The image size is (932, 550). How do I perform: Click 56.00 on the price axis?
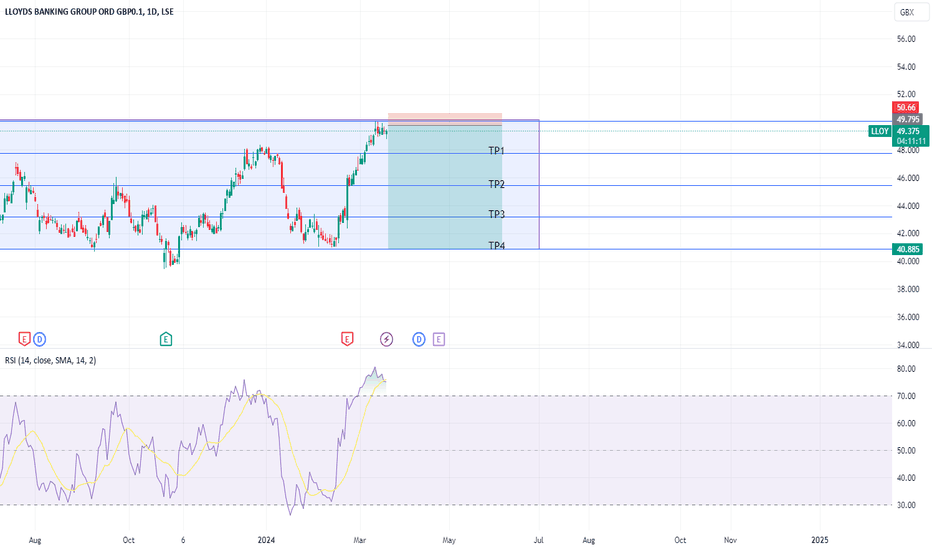click(906, 39)
